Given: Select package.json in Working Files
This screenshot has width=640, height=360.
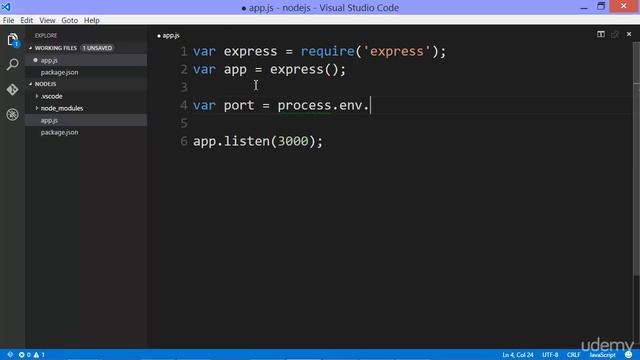Looking at the screenshot, I should point(86,72).
